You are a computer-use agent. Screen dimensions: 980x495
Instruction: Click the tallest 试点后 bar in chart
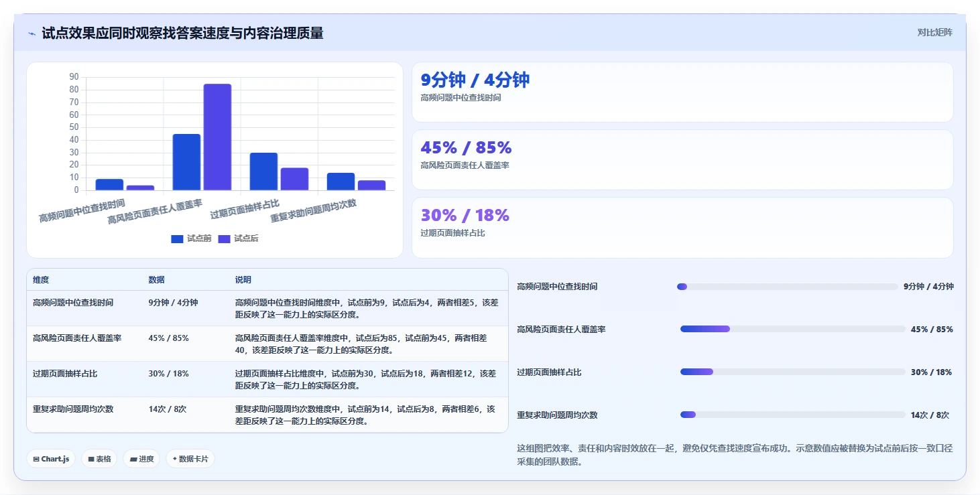[217, 137]
